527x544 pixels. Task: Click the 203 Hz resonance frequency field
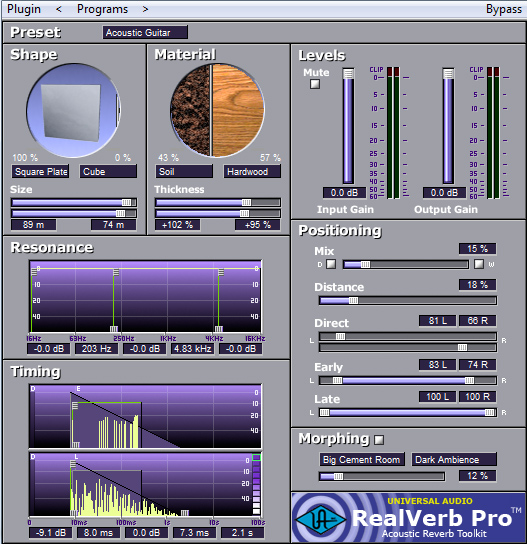(x=96, y=349)
